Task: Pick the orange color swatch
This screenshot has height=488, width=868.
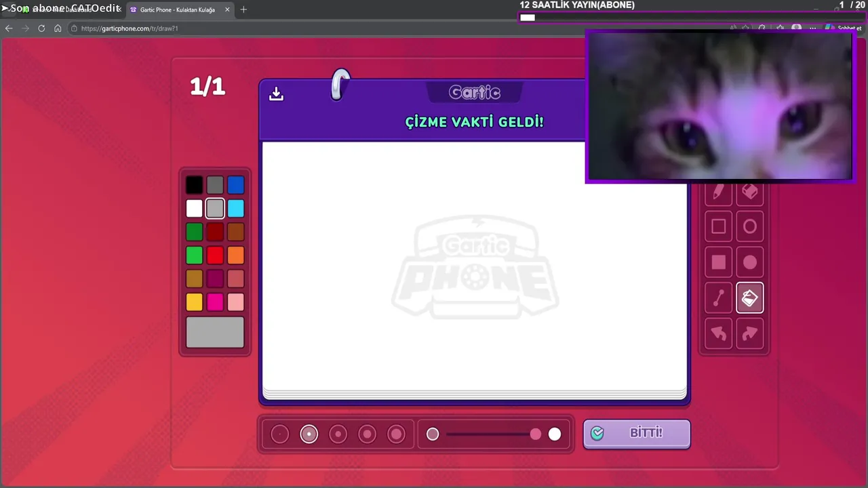Action: click(236, 256)
